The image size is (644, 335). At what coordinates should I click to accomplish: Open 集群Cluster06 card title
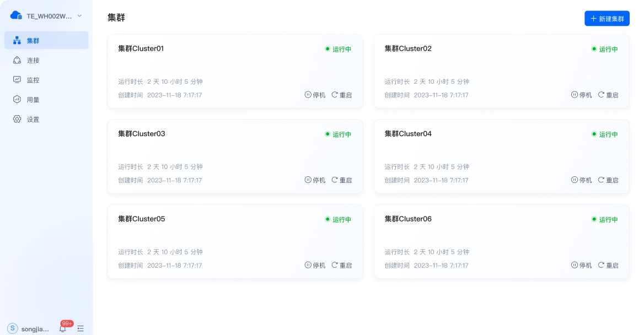tap(408, 219)
